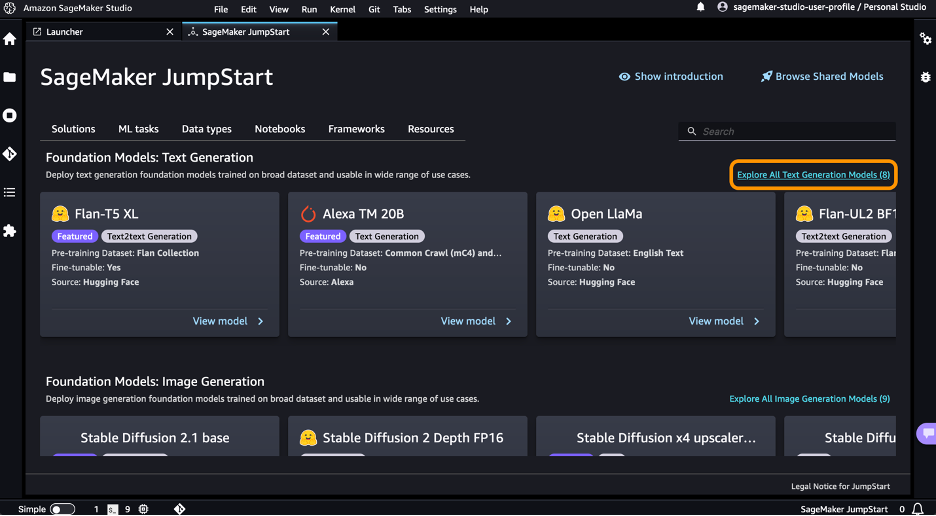
Task: Expand the Notebooks category
Action: click(280, 129)
